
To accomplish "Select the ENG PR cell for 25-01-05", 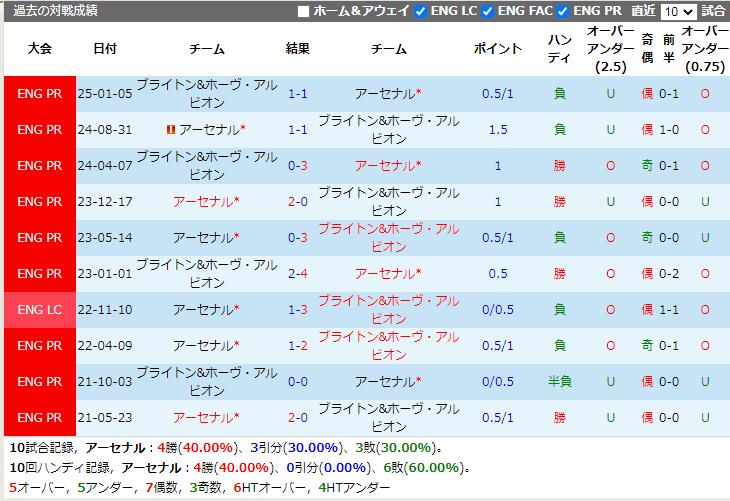I will (40, 93).
